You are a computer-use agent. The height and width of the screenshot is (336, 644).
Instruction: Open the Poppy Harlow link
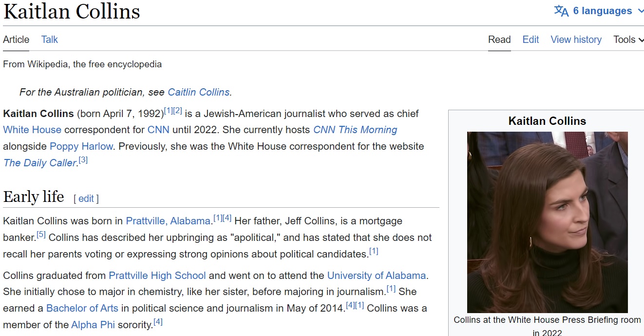pyautogui.click(x=81, y=146)
